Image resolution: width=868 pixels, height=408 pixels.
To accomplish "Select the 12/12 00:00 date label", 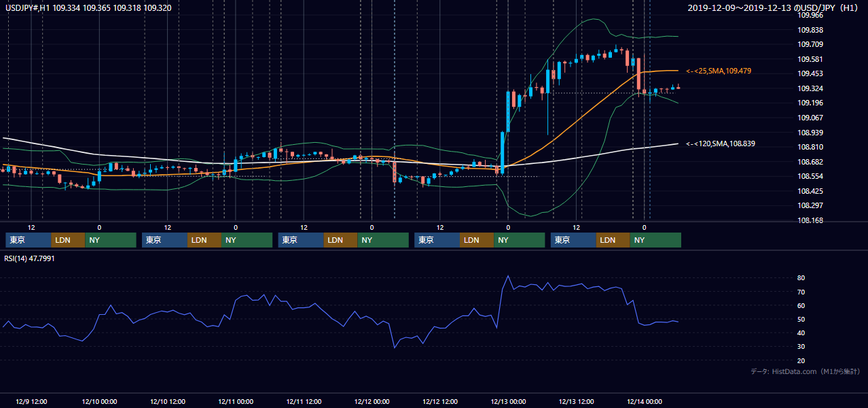I will pyautogui.click(x=372, y=401).
